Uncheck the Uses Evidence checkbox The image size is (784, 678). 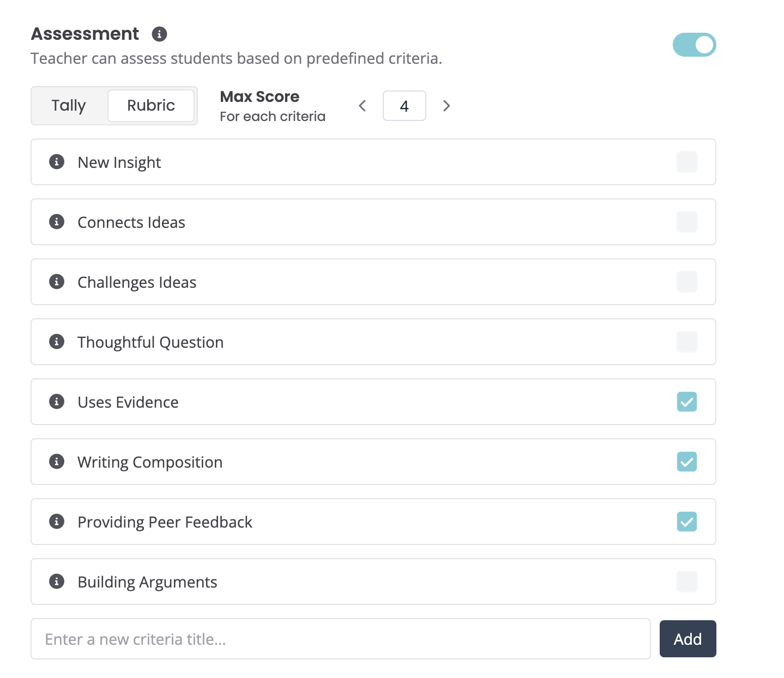(686, 402)
